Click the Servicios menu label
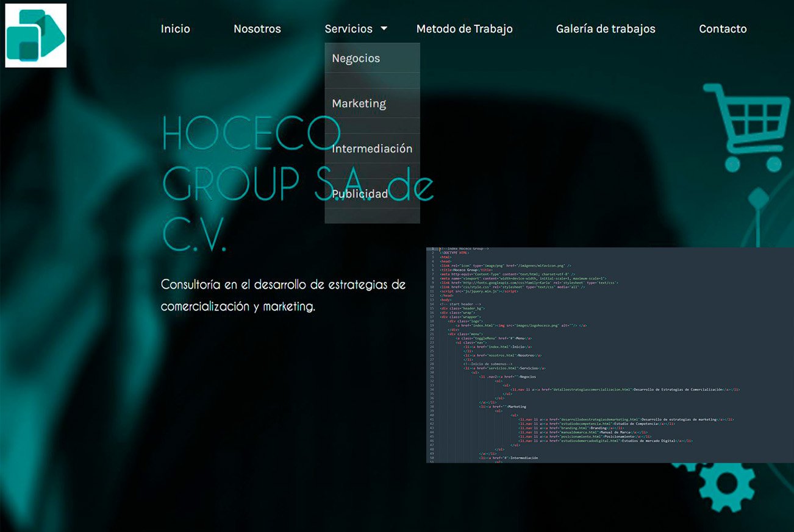794x532 pixels. (348, 29)
